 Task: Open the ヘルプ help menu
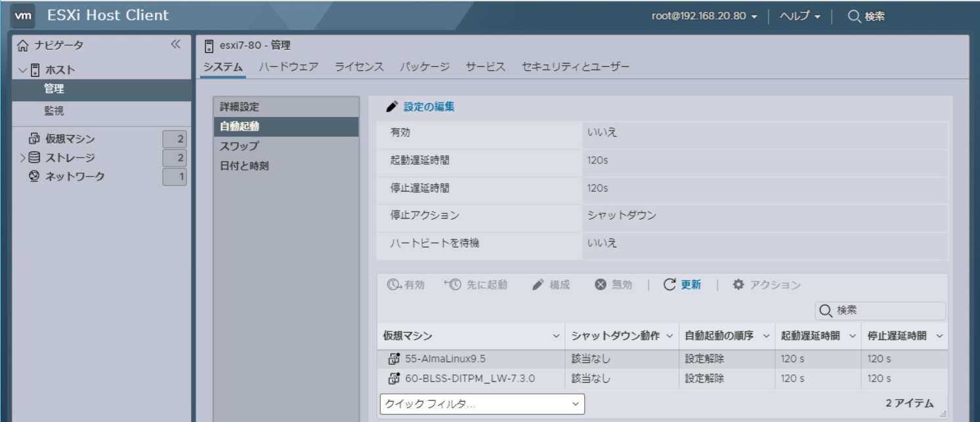[799, 16]
